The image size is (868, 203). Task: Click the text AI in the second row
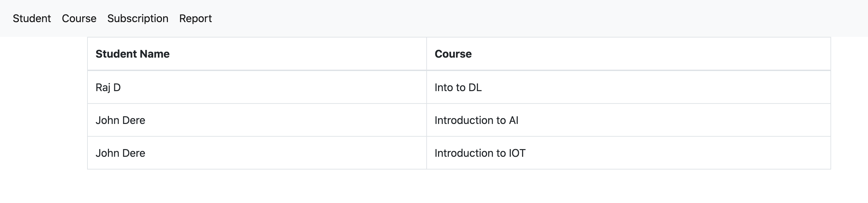coord(513,120)
